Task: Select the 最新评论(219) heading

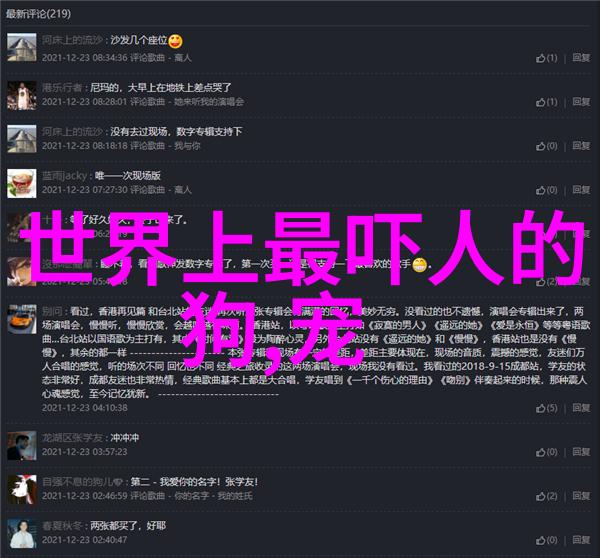Action: [38, 14]
